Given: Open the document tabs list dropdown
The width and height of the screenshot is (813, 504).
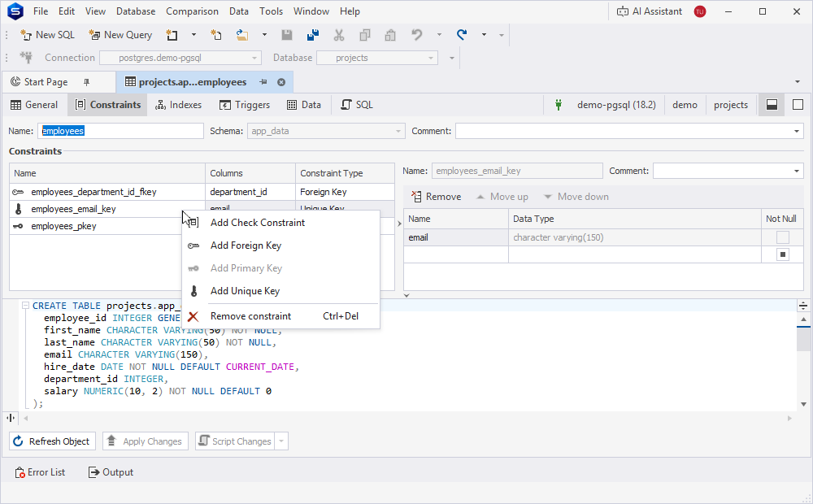Looking at the screenshot, I should coord(798,82).
